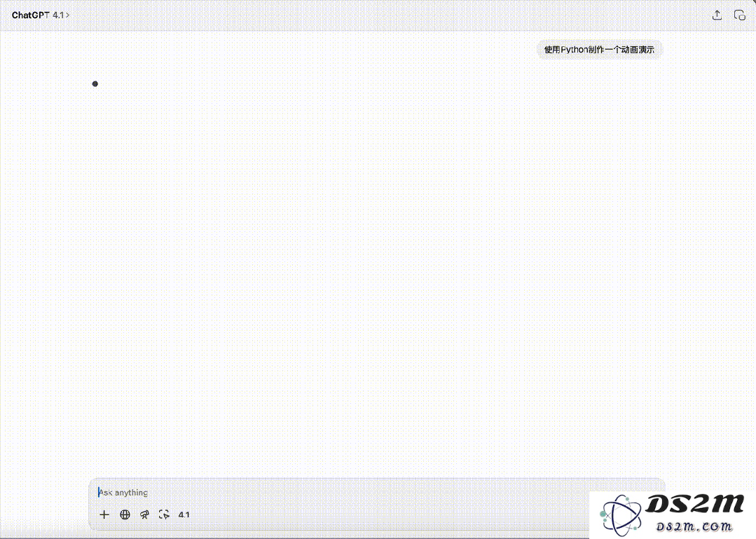Enable web search with the globe icon

(x=125, y=514)
